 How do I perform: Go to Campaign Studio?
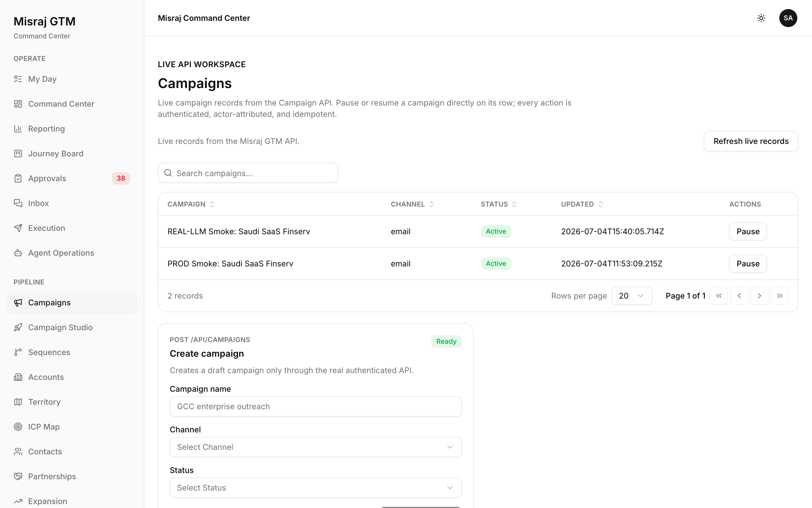coord(72,328)
